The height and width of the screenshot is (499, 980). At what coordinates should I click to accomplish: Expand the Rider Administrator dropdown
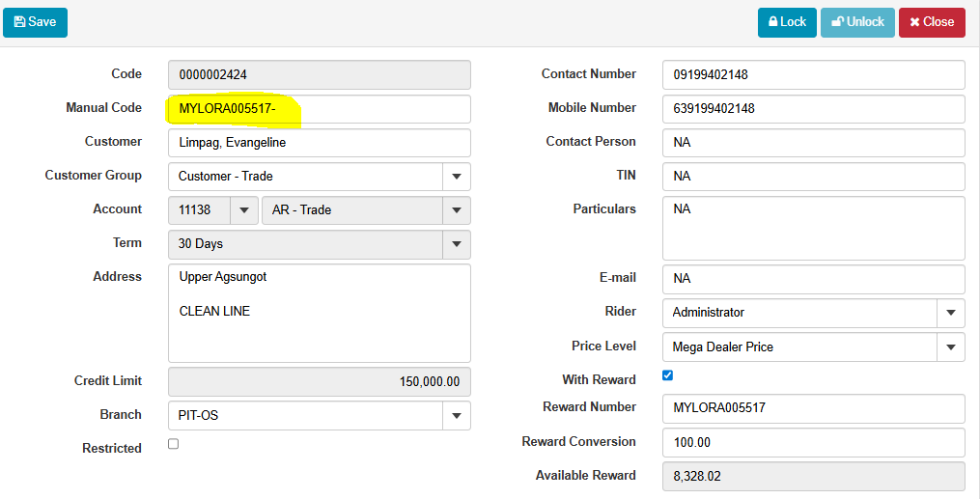point(950,313)
